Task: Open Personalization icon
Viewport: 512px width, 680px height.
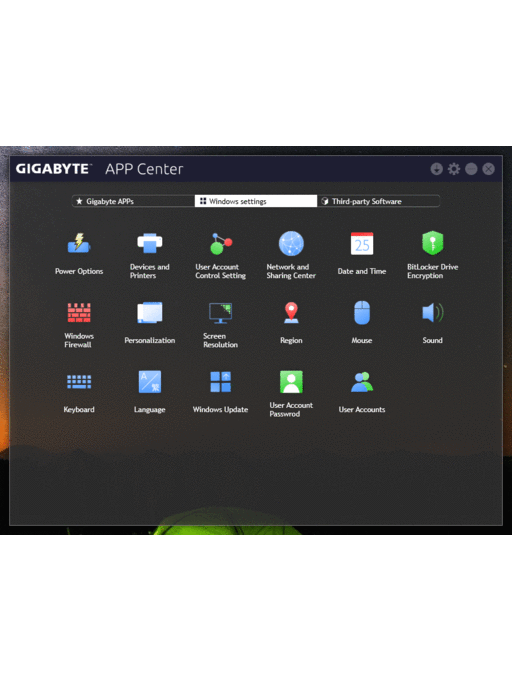Action: coord(150,313)
